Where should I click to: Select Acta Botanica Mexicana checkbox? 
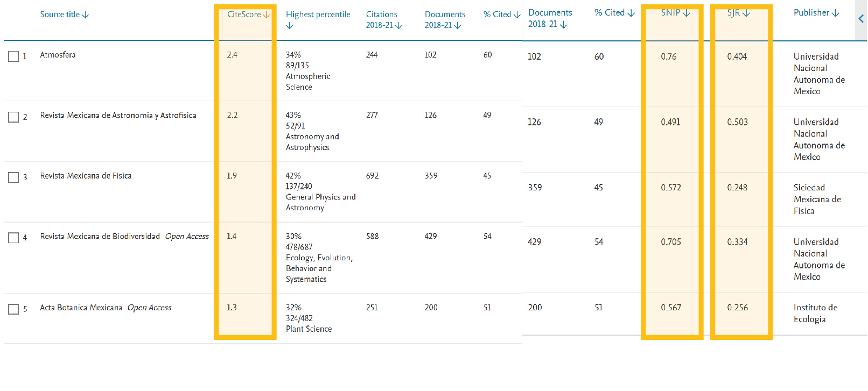(13, 309)
